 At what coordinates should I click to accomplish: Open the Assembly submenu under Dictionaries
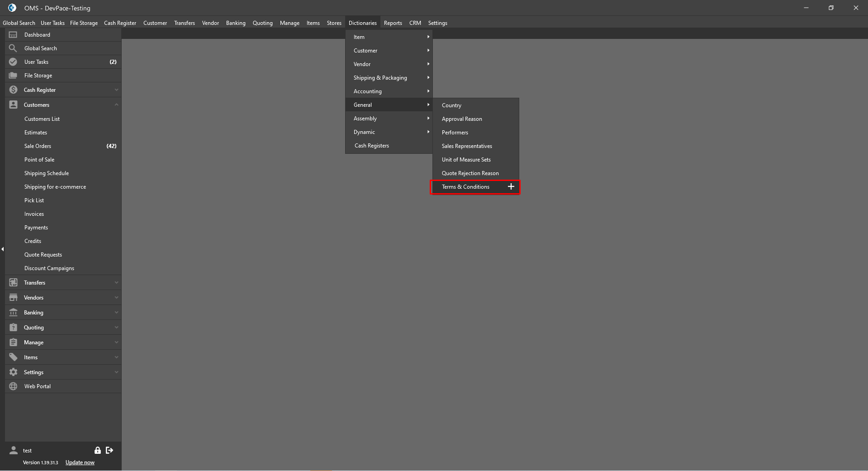389,119
